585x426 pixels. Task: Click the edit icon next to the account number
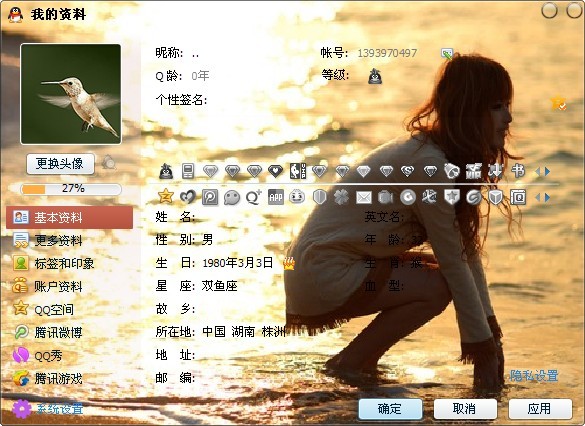pos(447,54)
